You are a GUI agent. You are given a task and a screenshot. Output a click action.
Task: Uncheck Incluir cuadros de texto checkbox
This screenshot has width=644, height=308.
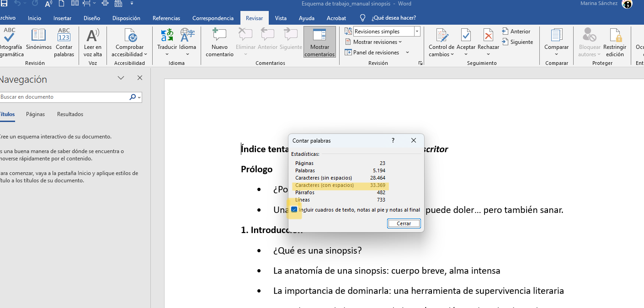pos(294,210)
